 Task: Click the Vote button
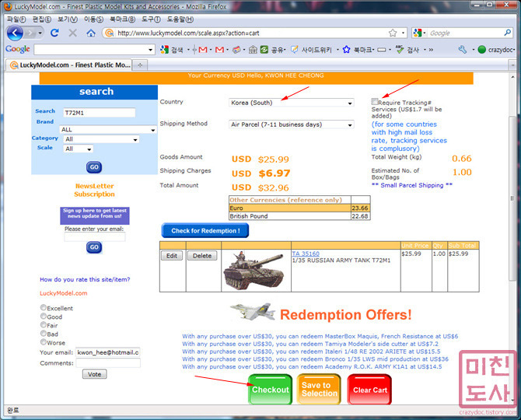point(95,374)
